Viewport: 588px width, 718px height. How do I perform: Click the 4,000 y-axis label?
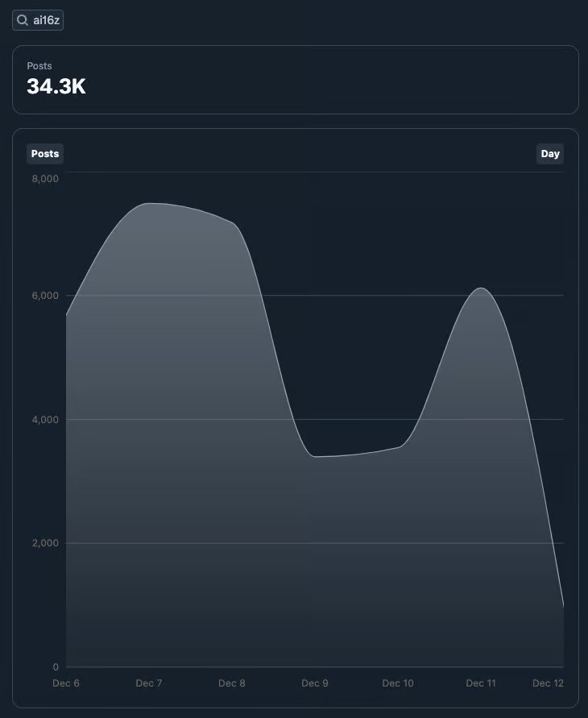click(44, 420)
